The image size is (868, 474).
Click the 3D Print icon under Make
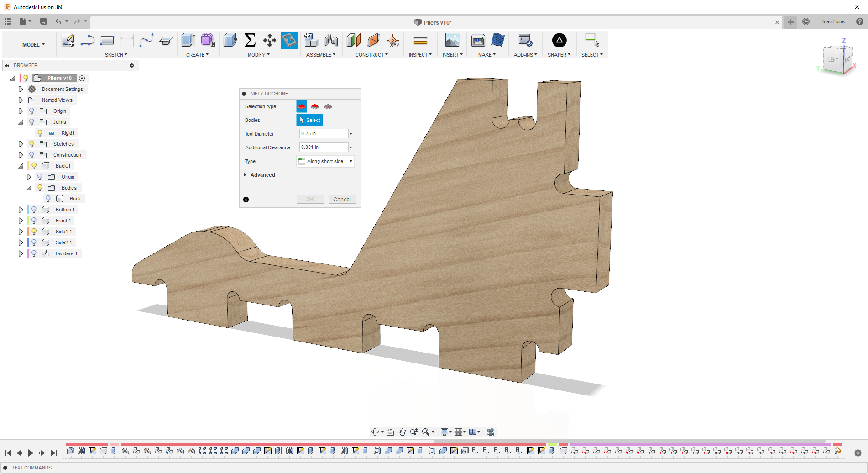pyautogui.click(x=478, y=41)
